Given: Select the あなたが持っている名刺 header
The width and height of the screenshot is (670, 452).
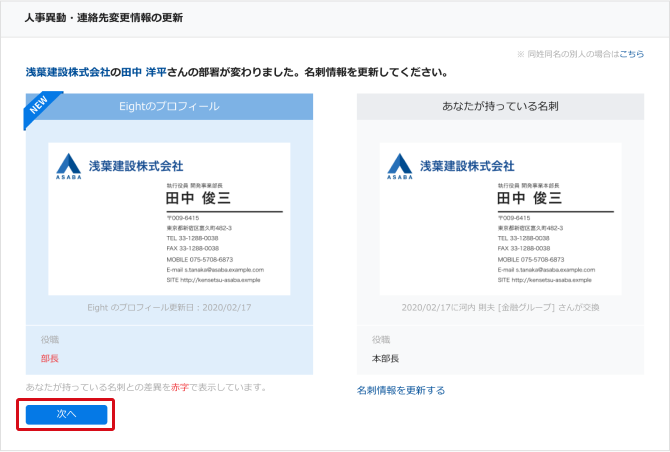Looking at the screenshot, I should (500, 106).
